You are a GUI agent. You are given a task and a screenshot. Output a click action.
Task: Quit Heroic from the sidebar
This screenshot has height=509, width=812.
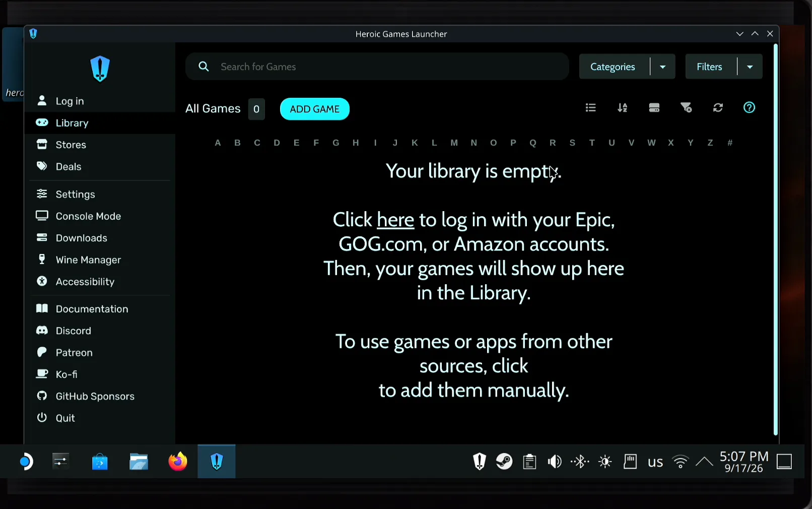point(100,418)
